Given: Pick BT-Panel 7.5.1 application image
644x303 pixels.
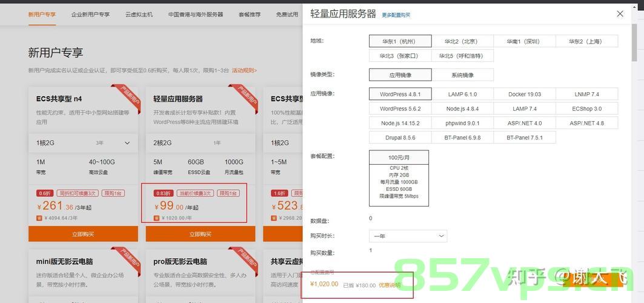Looking at the screenshot, I should (525, 137).
